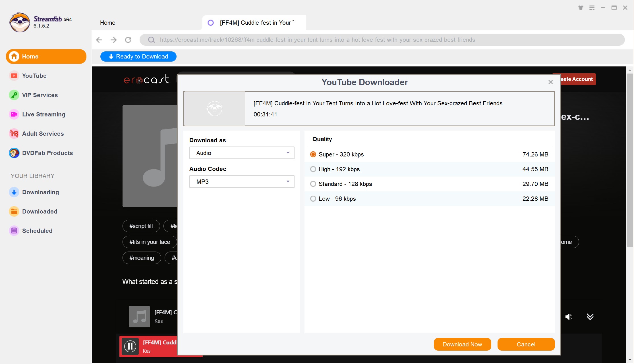The image size is (634, 364).
Task: Pause the playing track
Action: 130,346
